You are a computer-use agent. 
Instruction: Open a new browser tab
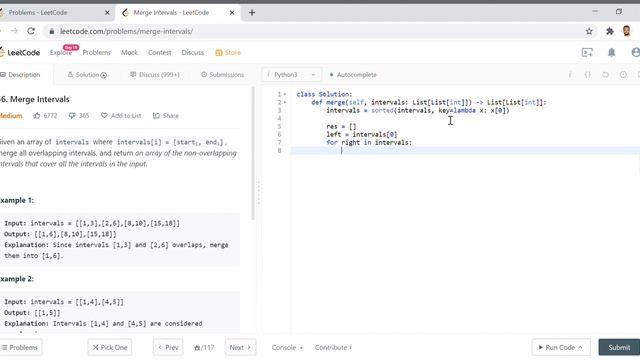pyautogui.click(x=252, y=13)
